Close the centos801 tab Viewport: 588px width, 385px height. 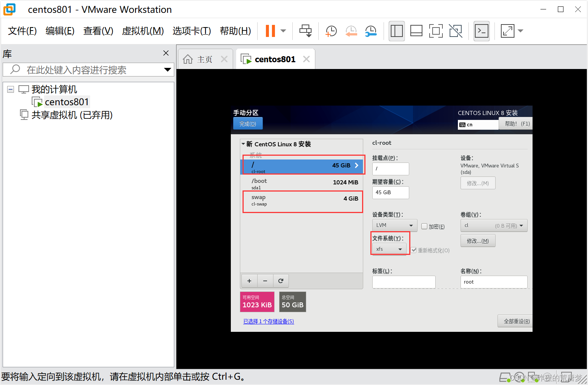tap(306, 59)
